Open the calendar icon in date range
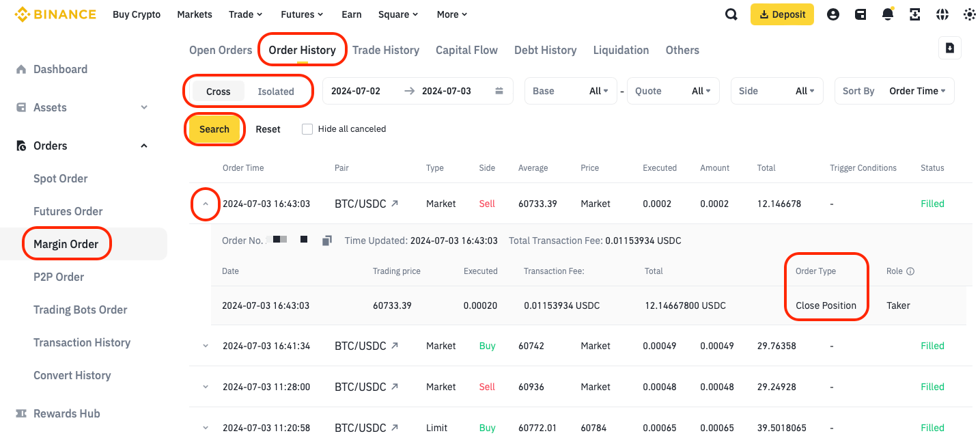This screenshot has height=438, width=980. click(499, 91)
